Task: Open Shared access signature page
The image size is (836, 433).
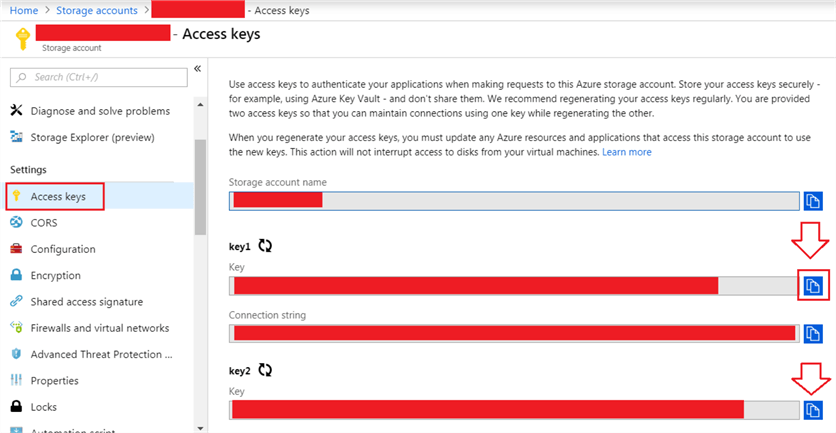Action: [x=86, y=302]
